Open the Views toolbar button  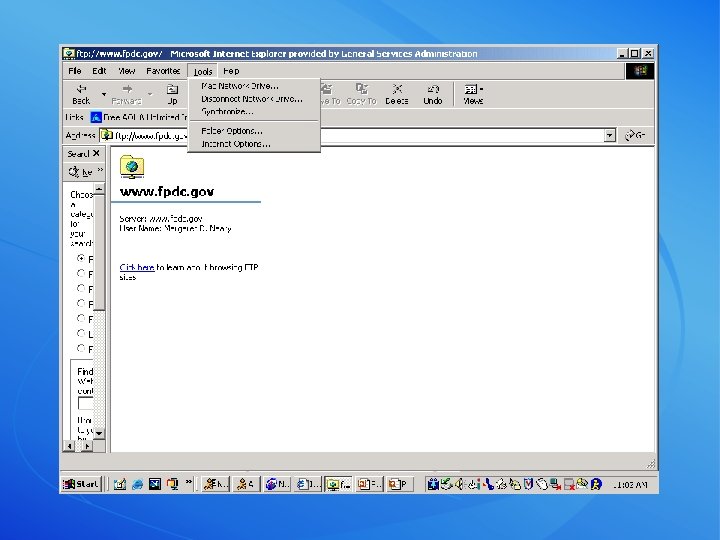pos(473,94)
